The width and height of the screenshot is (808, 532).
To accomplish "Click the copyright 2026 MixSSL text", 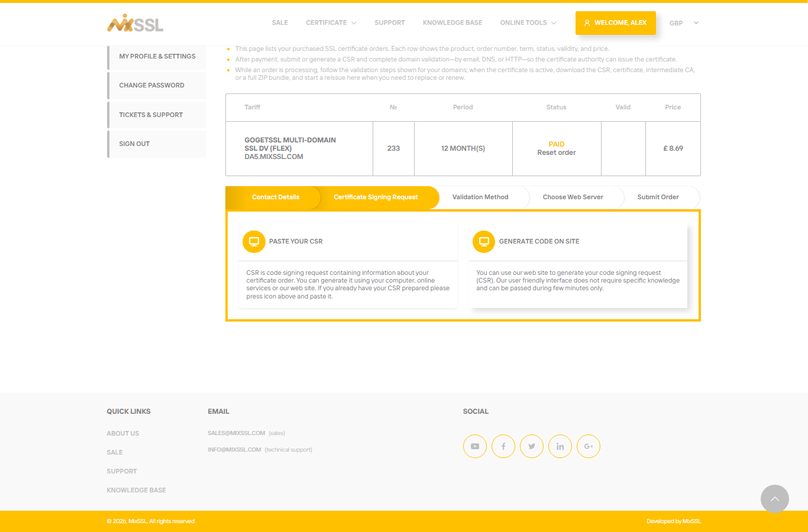I will point(151,521).
